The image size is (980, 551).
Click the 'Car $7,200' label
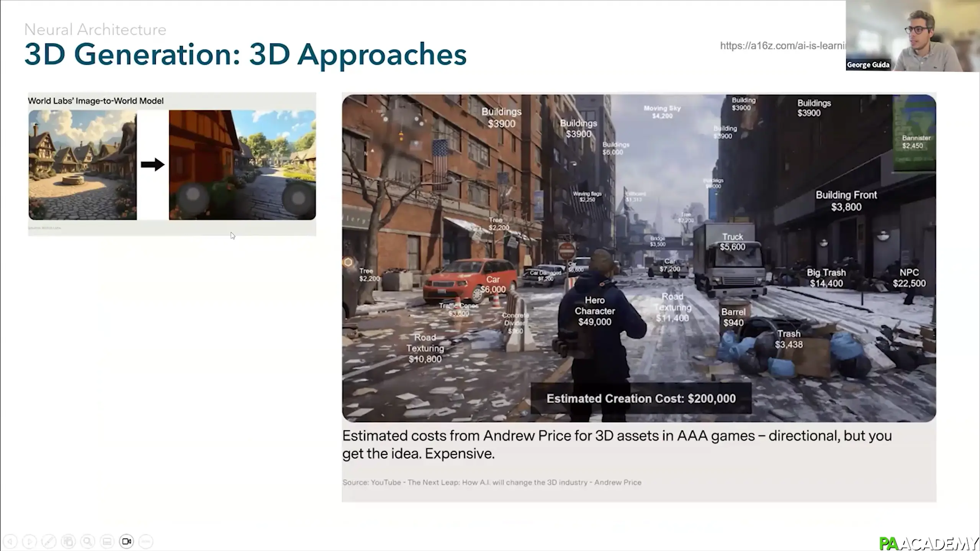[x=670, y=265]
